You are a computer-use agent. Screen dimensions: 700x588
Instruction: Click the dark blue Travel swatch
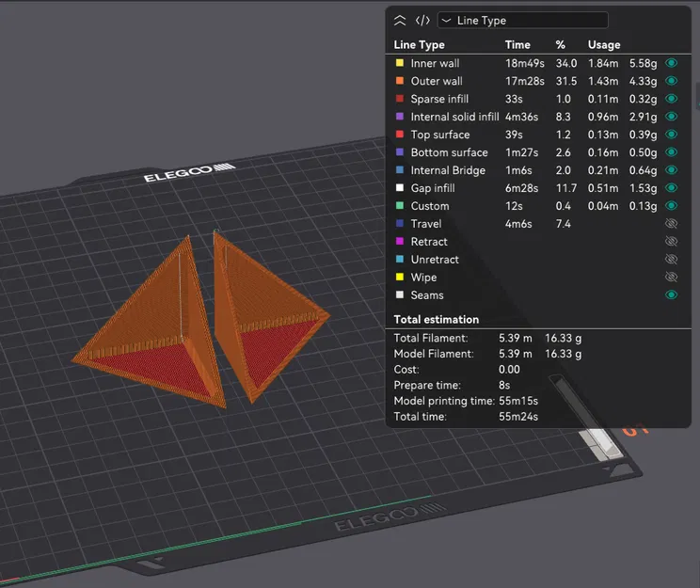400,223
